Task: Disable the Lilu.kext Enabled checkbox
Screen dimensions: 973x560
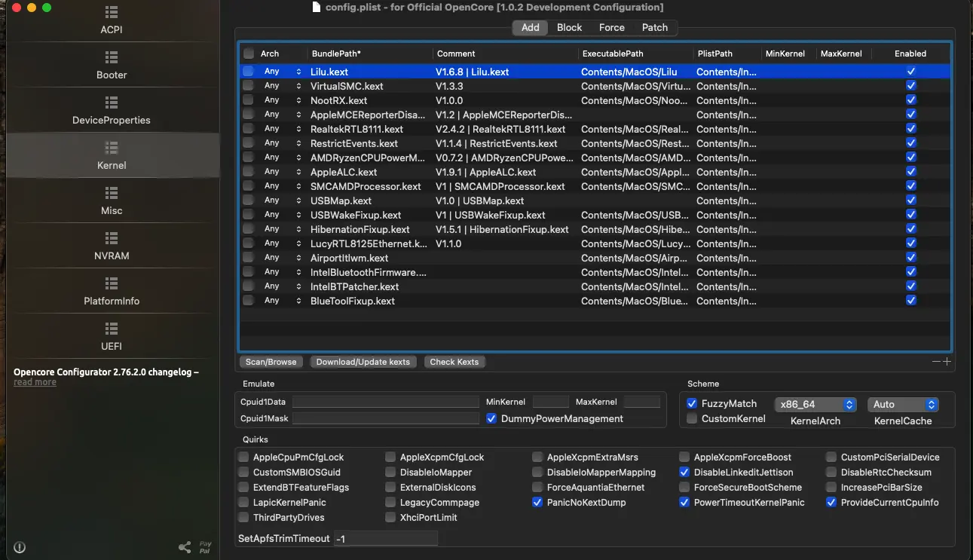Action: 911,72
